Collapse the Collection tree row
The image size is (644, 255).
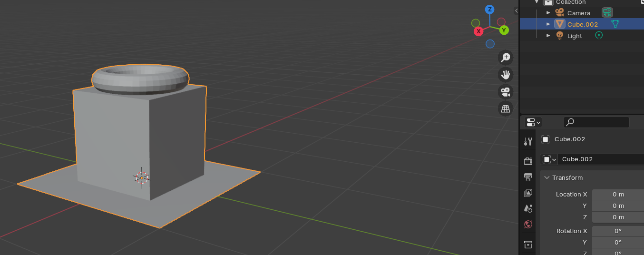tap(536, 2)
